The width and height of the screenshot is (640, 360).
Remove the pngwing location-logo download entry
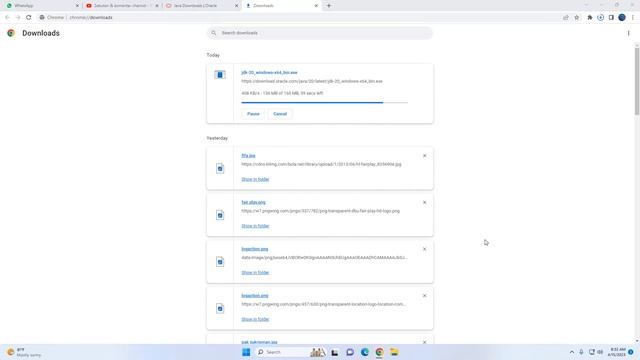(424, 296)
